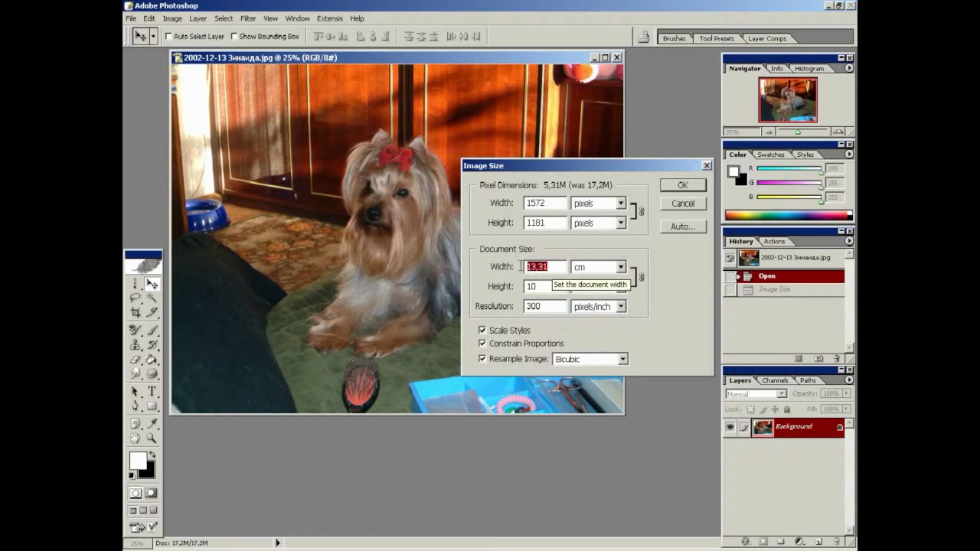Open the Filter menu
Screen dimensions: 980x551
click(x=248, y=18)
